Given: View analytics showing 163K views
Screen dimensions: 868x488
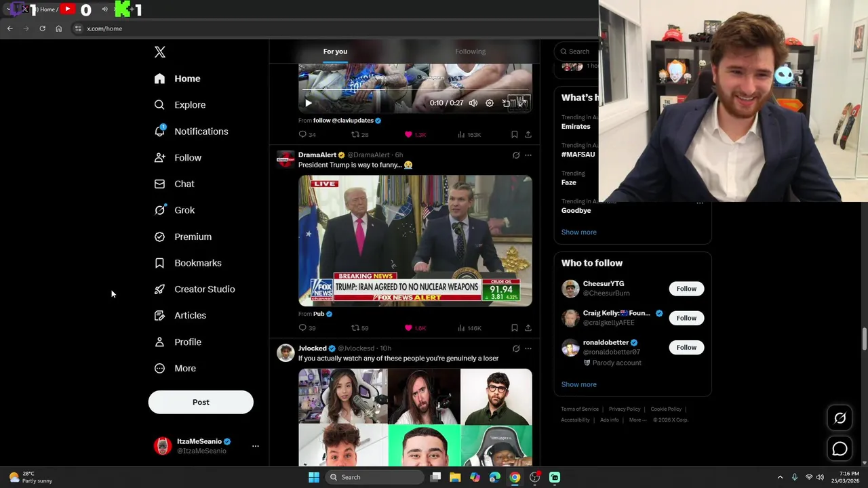Looking at the screenshot, I should (469, 135).
